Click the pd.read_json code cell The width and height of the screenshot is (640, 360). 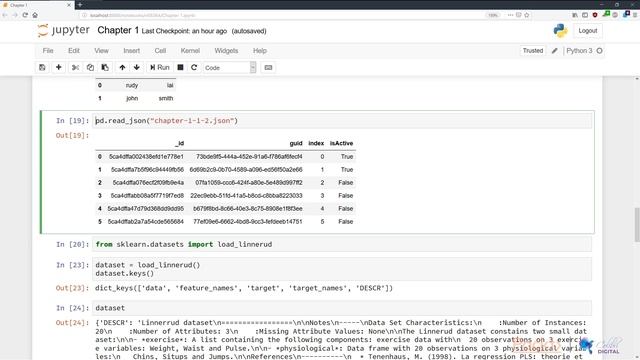pos(342,121)
